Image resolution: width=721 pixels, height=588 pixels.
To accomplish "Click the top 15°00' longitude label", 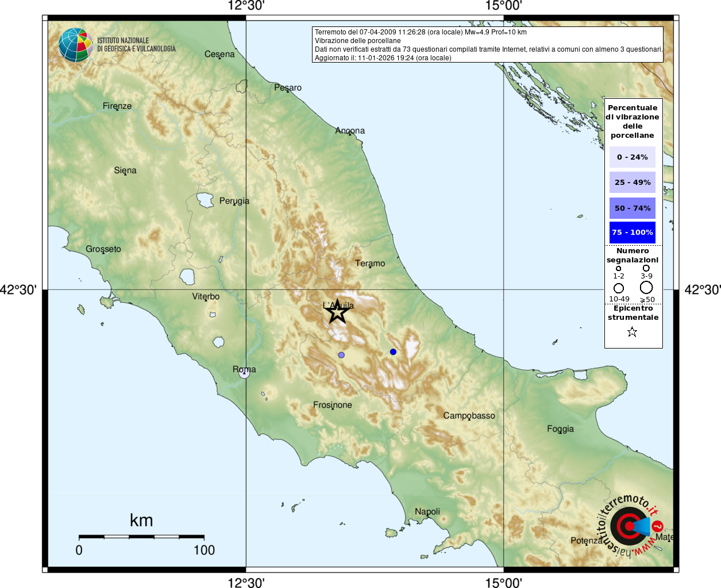I will tap(503, 6).
